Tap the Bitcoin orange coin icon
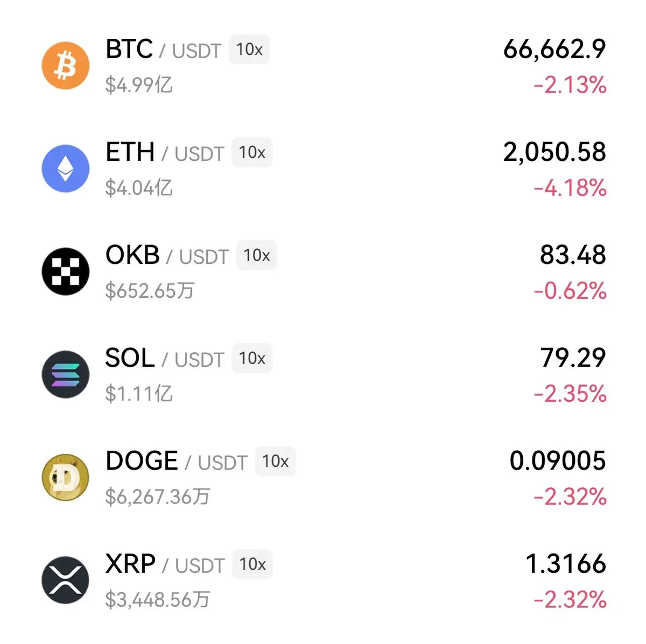 pos(66,66)
